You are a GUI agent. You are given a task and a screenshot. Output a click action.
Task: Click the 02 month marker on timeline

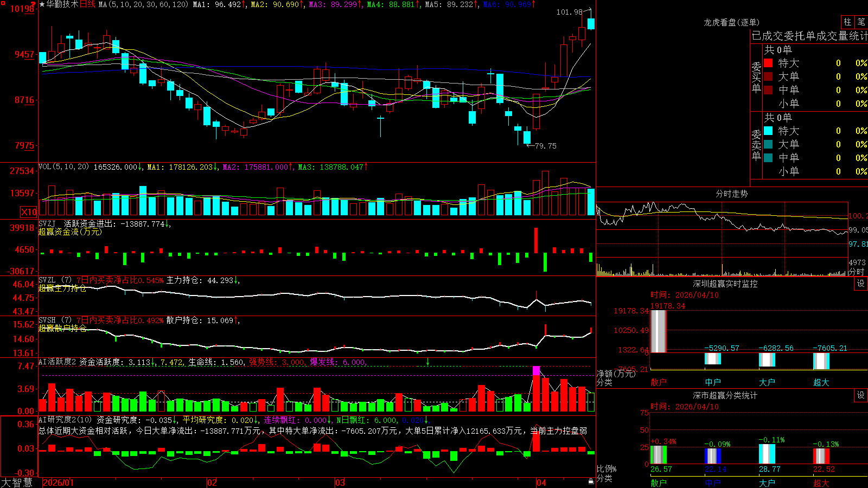(212, 483)
